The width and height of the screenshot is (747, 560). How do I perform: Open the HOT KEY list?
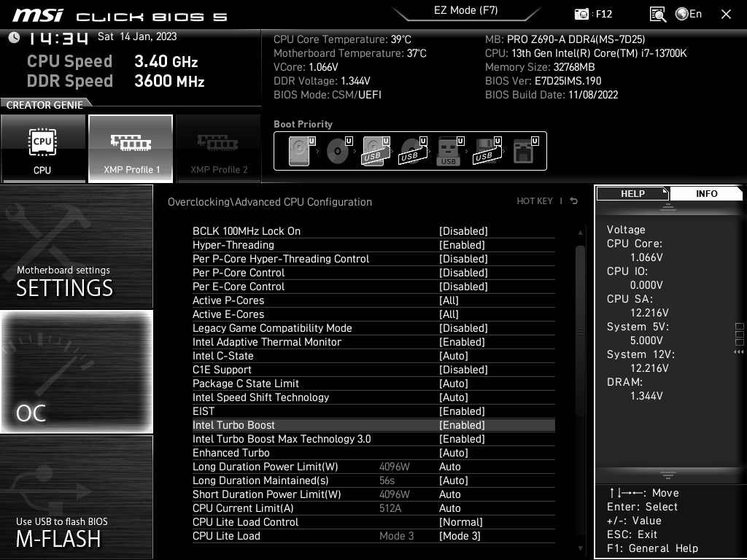click(535, 201)
